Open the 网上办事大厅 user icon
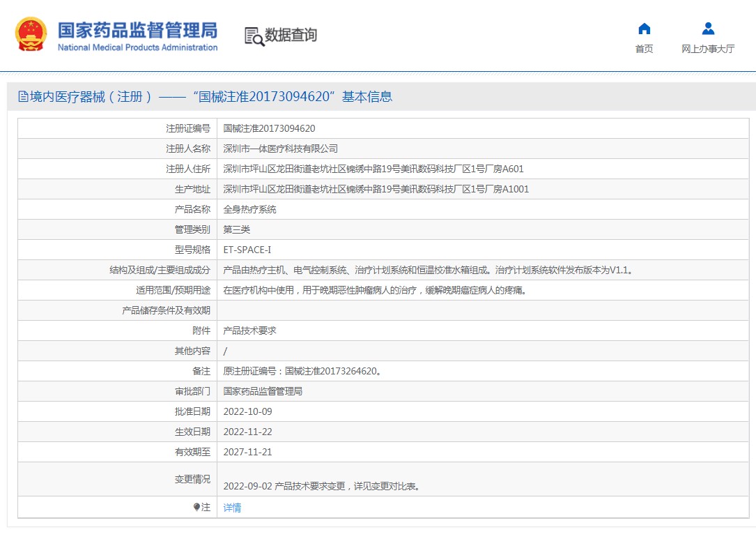Viewport: 756px width, 539px height. (708, 29)
